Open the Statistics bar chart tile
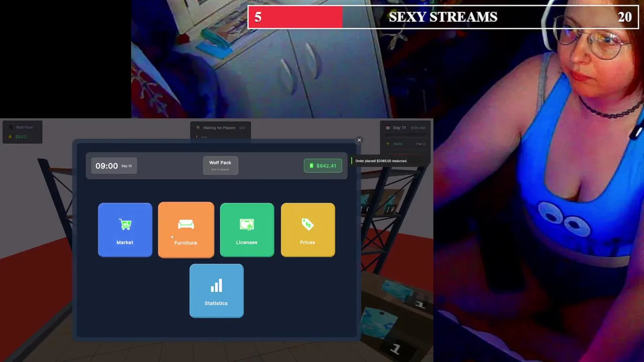The image size is (644, 362). tap(216, 291)
